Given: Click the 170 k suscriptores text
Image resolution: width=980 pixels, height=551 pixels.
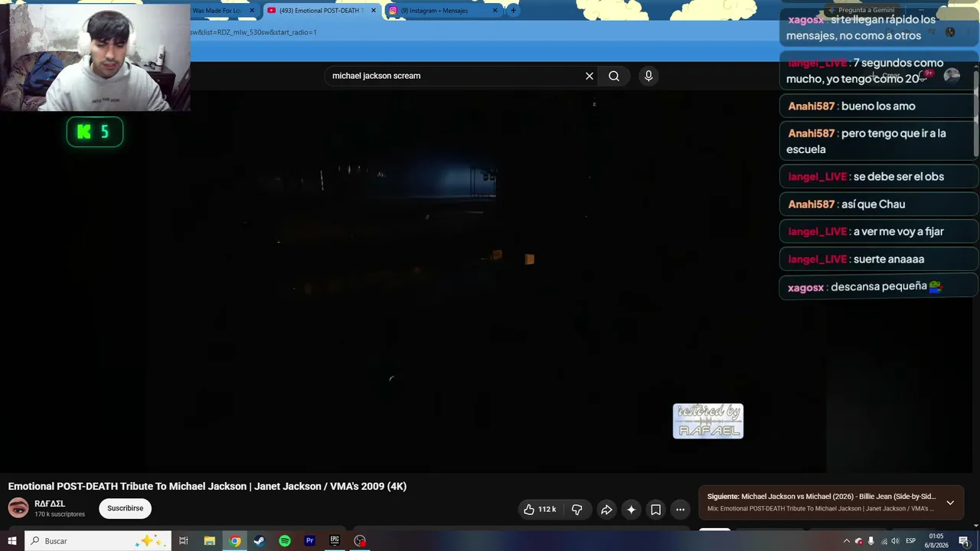Looking at the screenshot, I should (60, 514).
